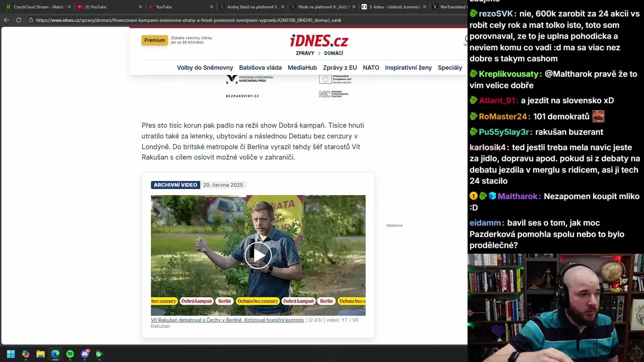The width and height of the screenshot is (644, 362).
Task: Open the Vít Rakušan debatoval video link
Action: [x=227, y=320]
